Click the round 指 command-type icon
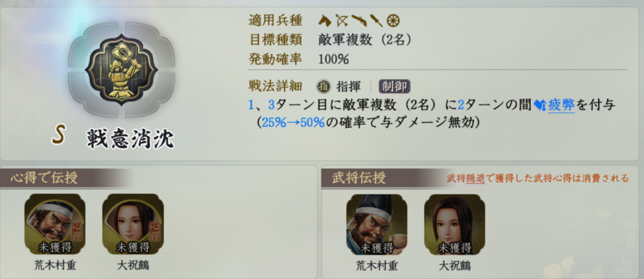 (324, 87)
